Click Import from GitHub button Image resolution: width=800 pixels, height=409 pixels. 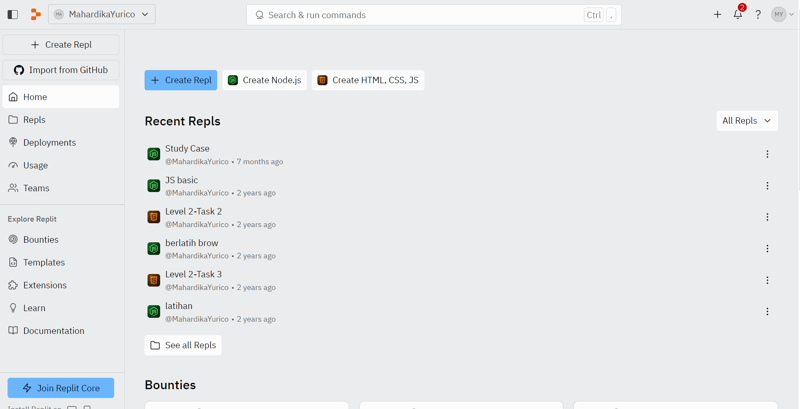tap(61, 70)
